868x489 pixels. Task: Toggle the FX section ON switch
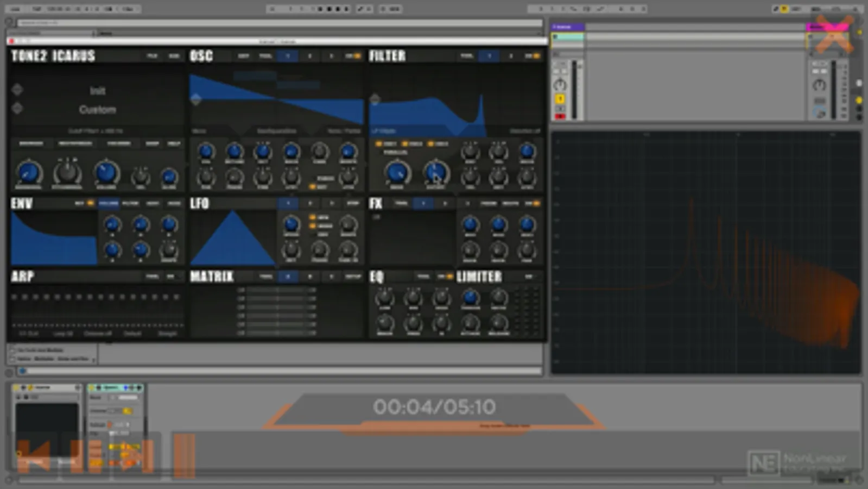(533, 203)
